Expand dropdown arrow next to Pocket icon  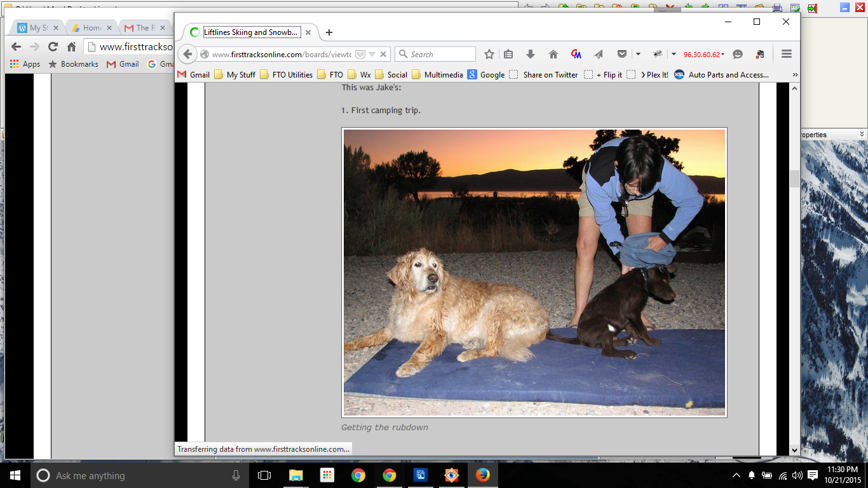pos(638,54)
